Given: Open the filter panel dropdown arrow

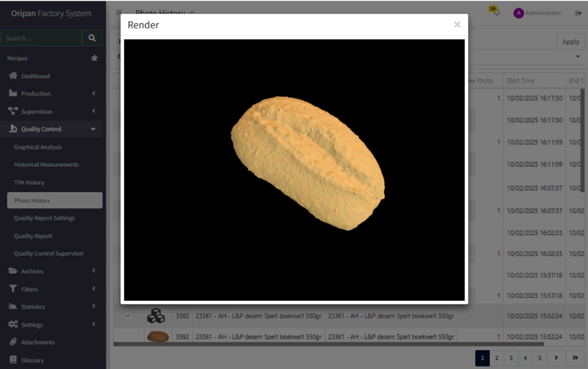Looking at the screenshot, I should [x=578, y=57].
